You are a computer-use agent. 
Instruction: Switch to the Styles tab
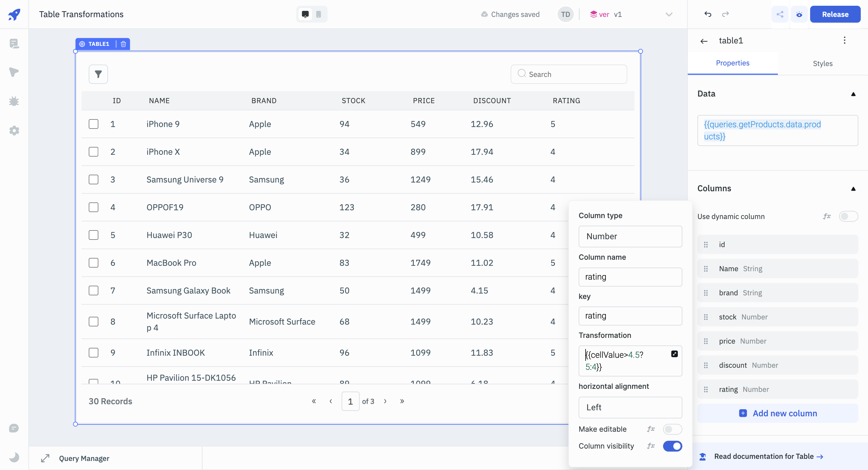click(822, 63)
